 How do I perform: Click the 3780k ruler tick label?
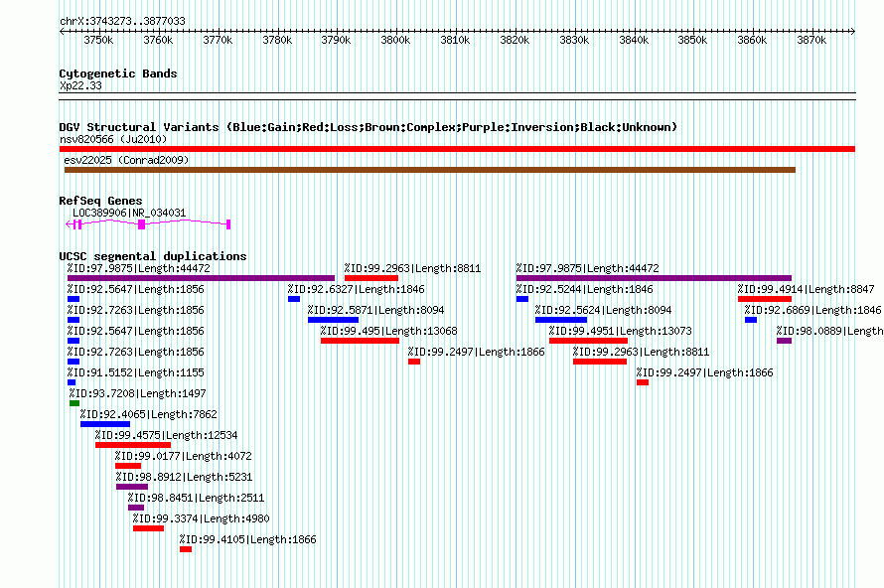point(277,40)
